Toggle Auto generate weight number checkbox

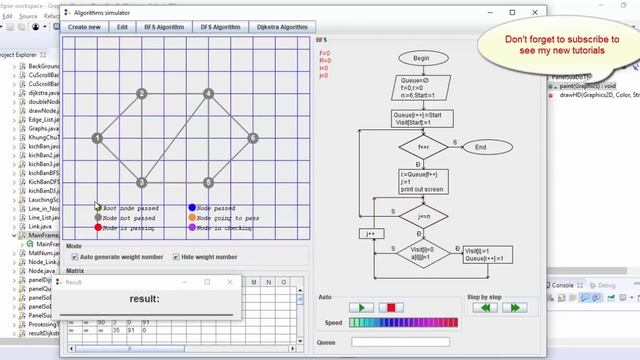pos(75,257)
